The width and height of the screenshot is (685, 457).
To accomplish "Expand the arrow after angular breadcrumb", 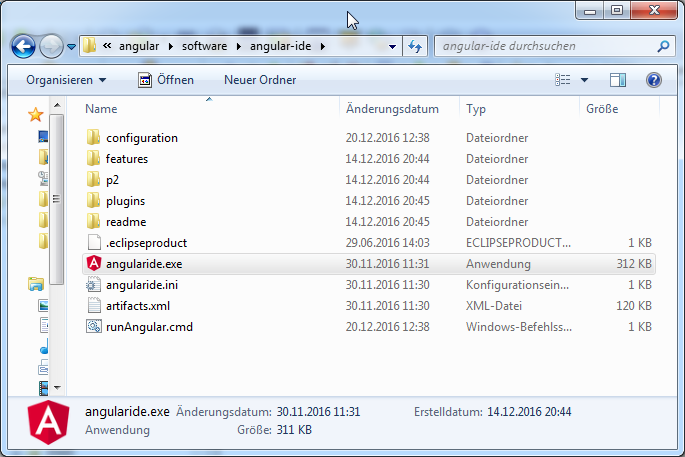I will tap(171, 46).
